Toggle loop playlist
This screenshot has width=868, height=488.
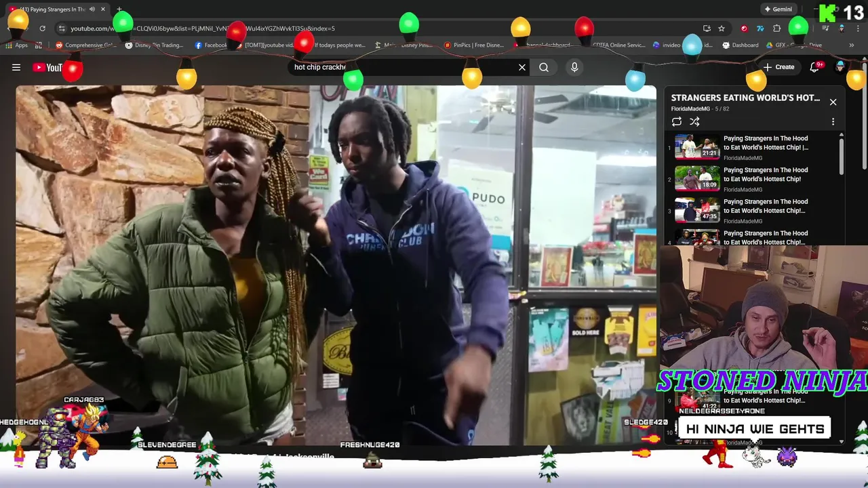[677, 121]
